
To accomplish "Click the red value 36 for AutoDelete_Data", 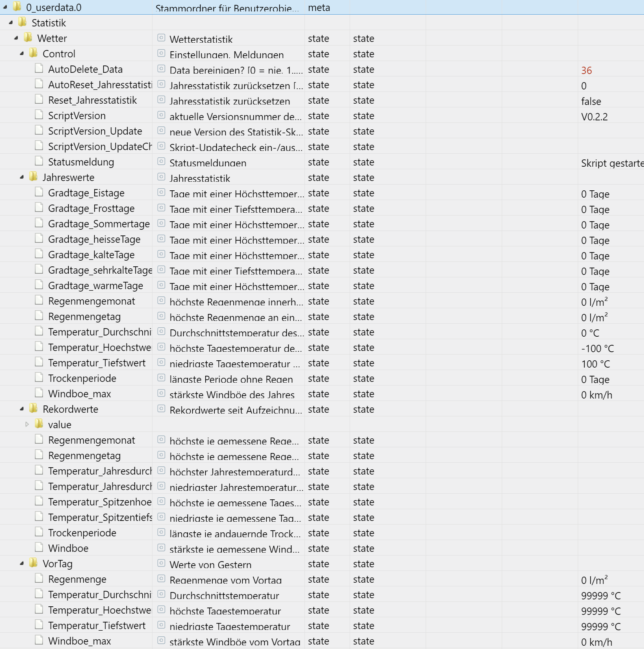I will (x=586, y=70).
